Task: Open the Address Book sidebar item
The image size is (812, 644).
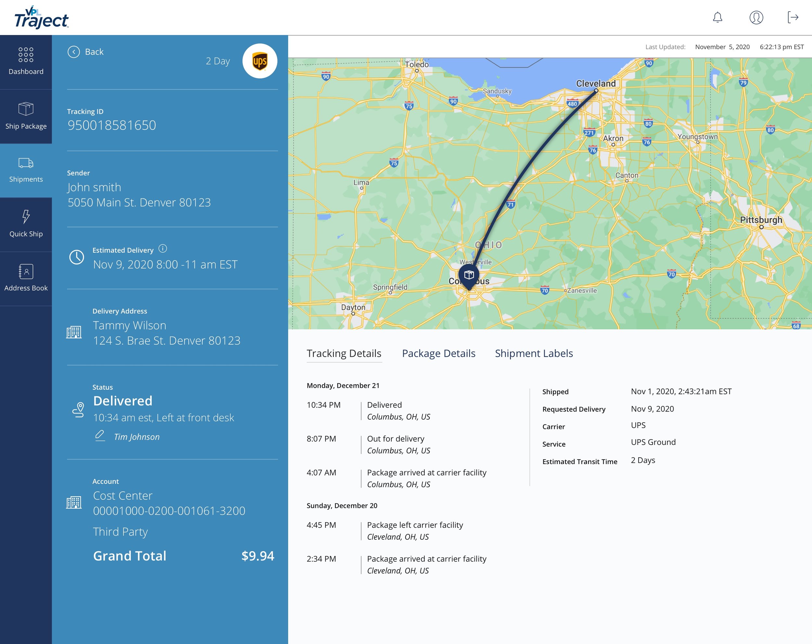Action: (26, 278)
